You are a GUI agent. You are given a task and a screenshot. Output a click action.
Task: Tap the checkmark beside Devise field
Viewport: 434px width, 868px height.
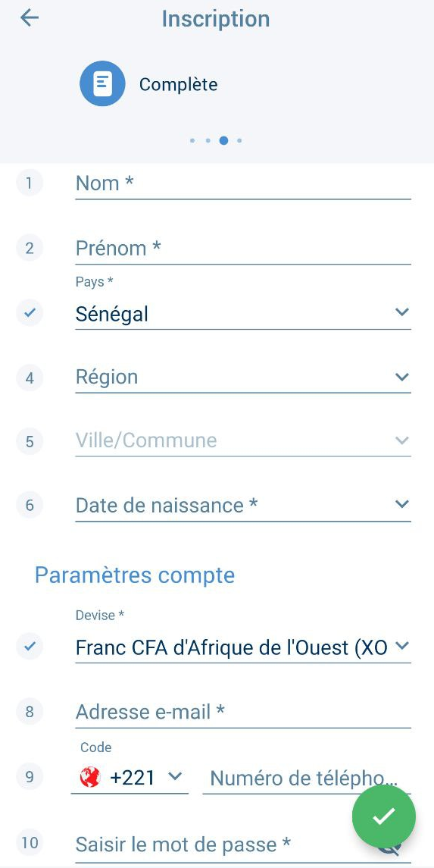pos(30,646)
